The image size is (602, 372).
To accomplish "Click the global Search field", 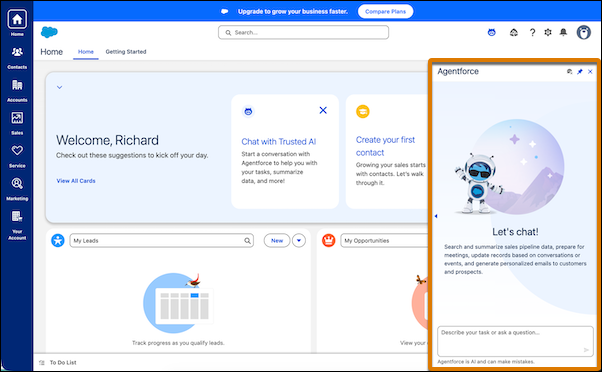I will point(303,33).
